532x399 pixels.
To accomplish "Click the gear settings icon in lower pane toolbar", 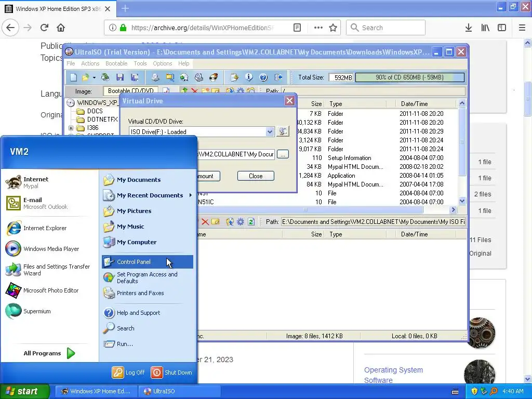I will 241,222.
